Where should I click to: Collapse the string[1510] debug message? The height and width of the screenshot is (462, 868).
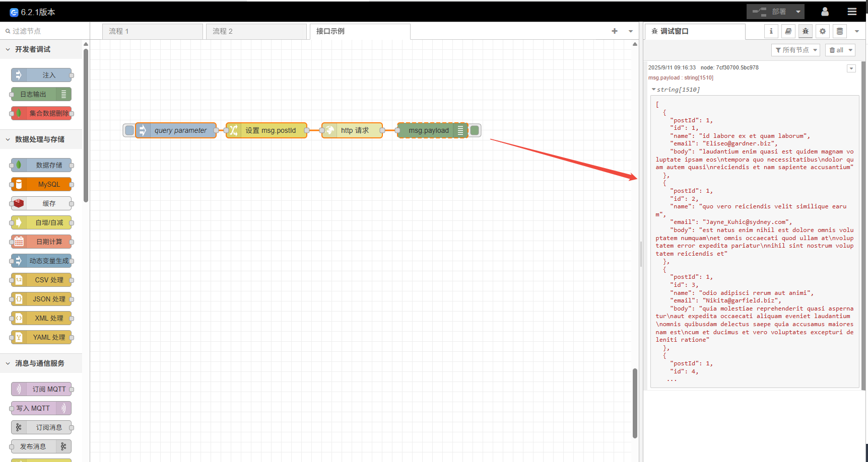click(x=654, y=89)
